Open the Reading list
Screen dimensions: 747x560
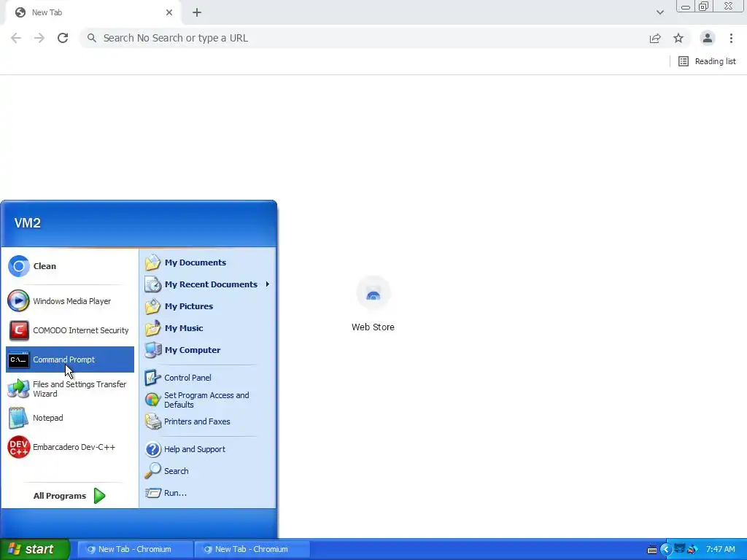point(707,61)
